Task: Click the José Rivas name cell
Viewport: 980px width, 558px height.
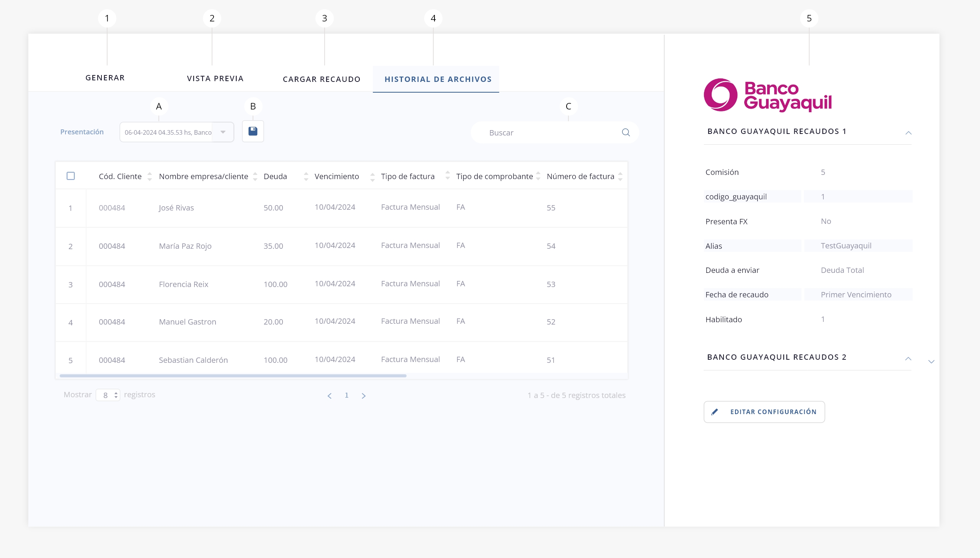Action: click(176, 208)
